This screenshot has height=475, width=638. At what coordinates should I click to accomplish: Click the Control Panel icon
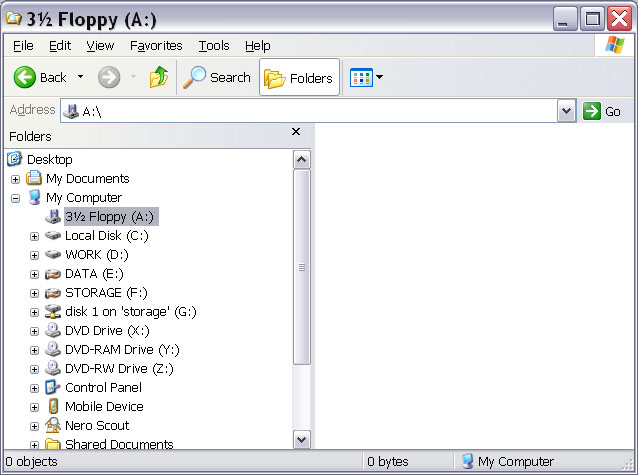tap(52, 387)
